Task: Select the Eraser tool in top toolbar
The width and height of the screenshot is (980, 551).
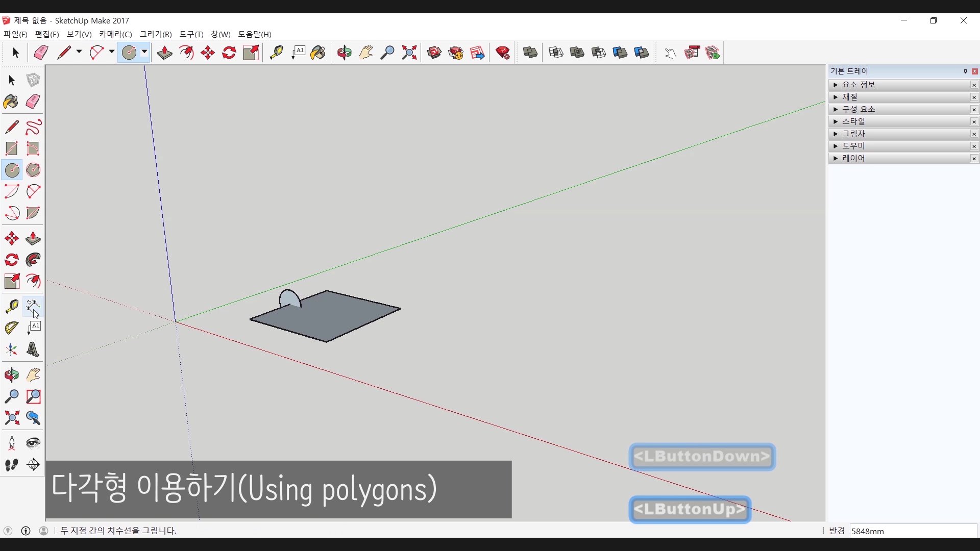Action: [x=41, y=53]
